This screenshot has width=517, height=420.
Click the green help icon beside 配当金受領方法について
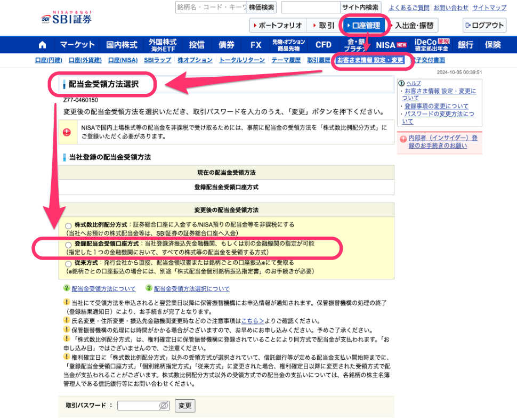tap(67, 288)
